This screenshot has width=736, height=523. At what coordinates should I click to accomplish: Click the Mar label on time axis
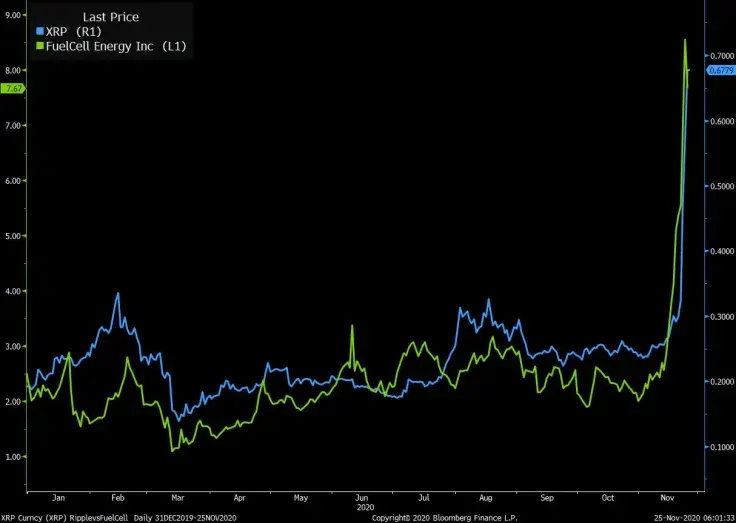[x=178, y=497]
